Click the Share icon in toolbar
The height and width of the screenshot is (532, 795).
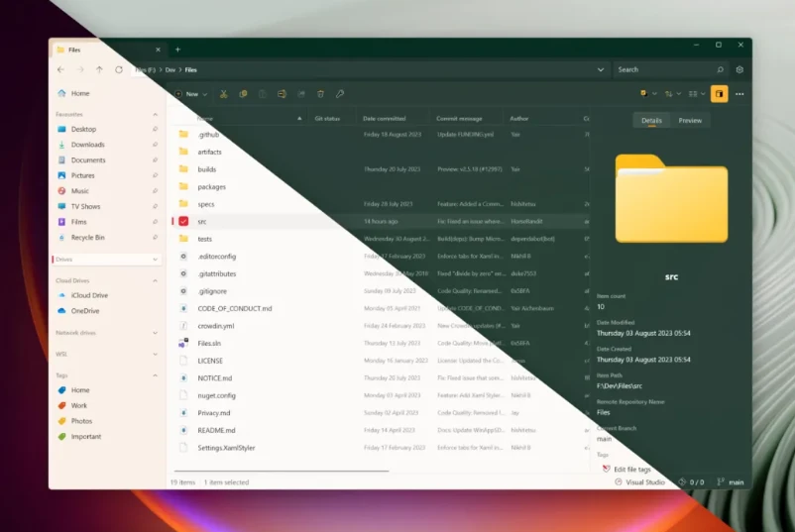tap(301, 94)
